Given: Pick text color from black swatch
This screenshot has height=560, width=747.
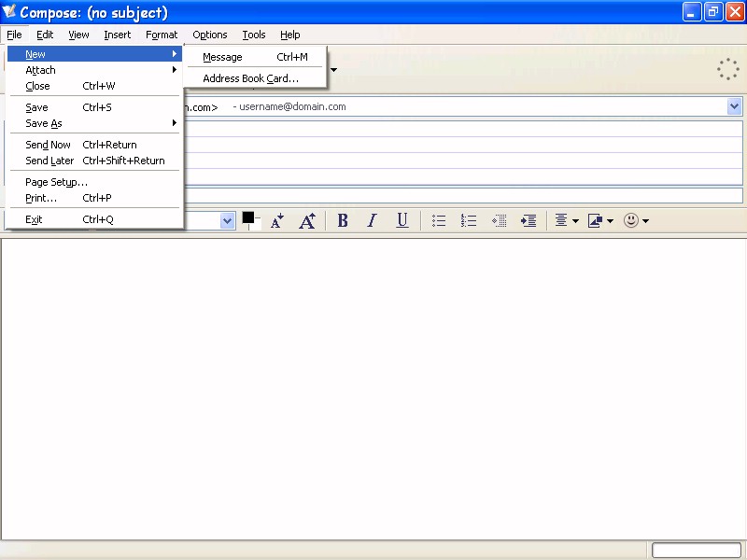Looking at the screenshot, I should 248,217.
